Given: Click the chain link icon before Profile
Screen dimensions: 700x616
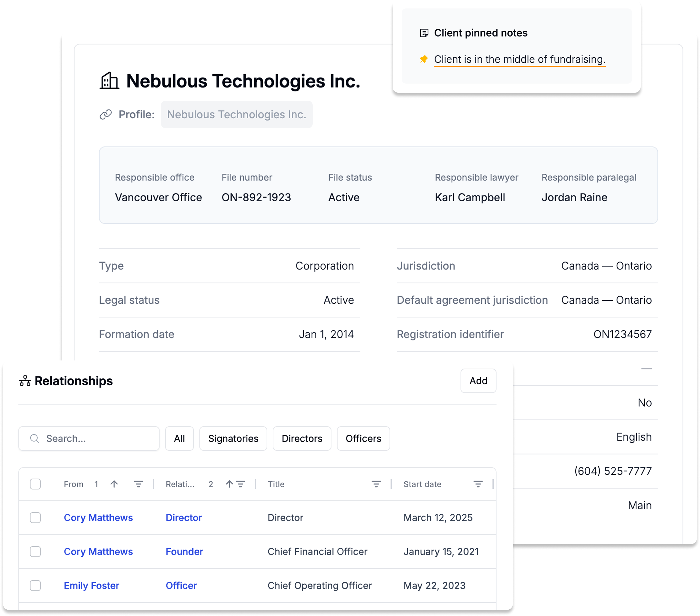Looking at the screenshot, I should point(106,114).
